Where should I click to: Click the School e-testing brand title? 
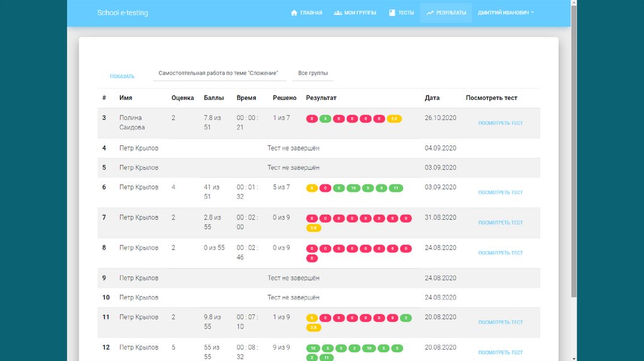pos(123,13)
